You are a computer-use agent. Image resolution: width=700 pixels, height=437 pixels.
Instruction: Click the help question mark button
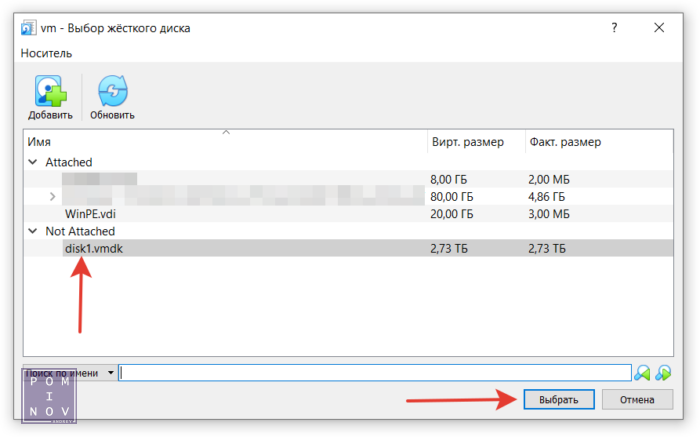pyautogui.click(x=614, y=28)
